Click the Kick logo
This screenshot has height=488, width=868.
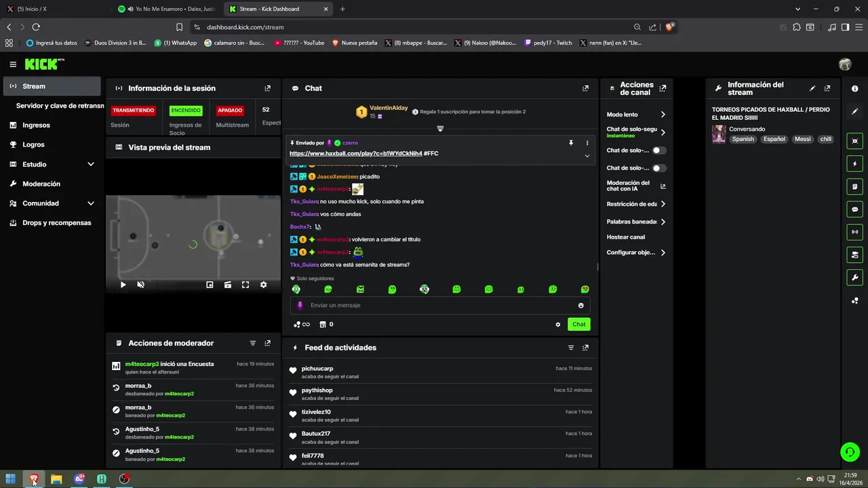click(x=44, y=64)
